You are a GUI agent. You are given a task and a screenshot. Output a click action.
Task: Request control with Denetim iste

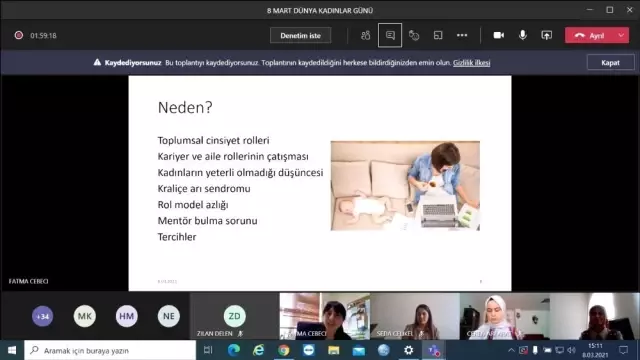(x=300, y=36)
